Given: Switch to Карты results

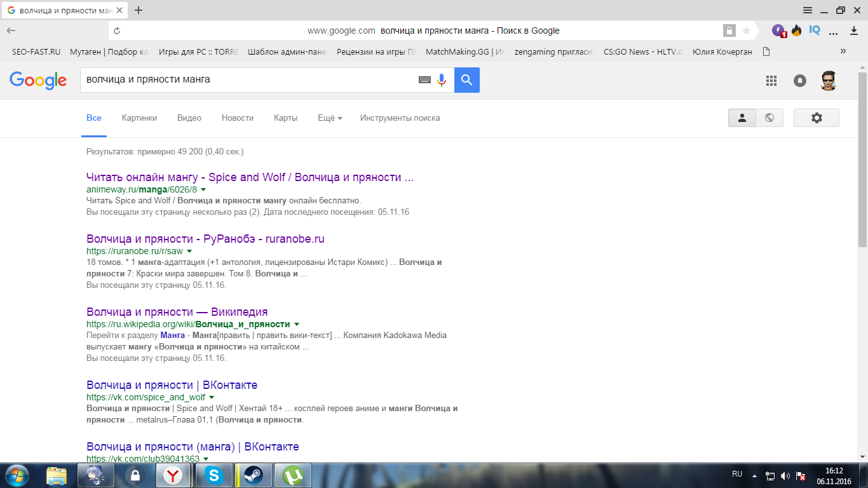Looking at the screenshot, I should click(x=286, y=118).
